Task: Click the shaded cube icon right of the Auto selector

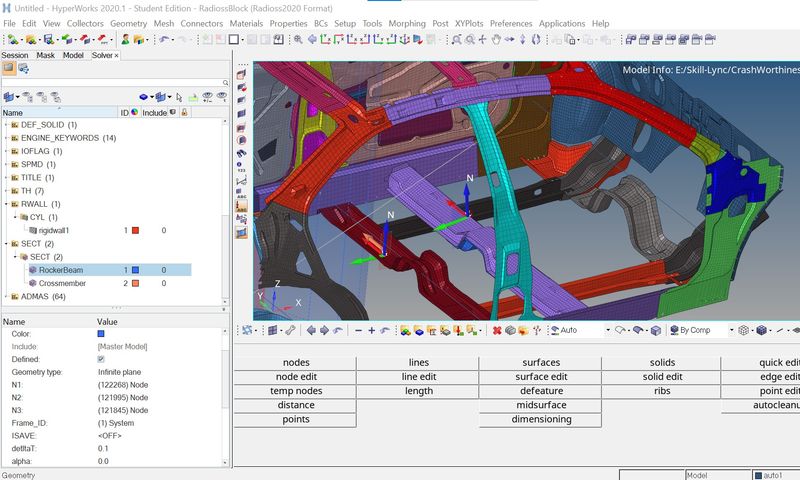Action: coord(656,331)
